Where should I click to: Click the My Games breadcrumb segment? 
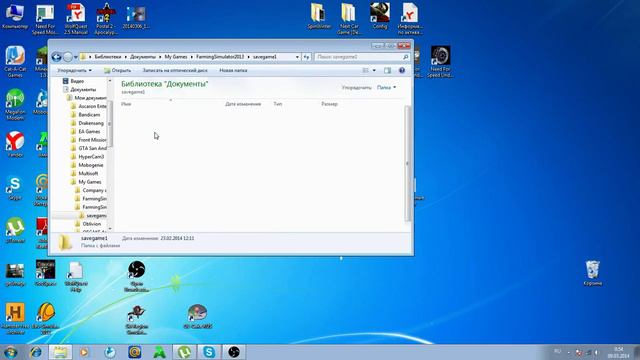[176, 57]
